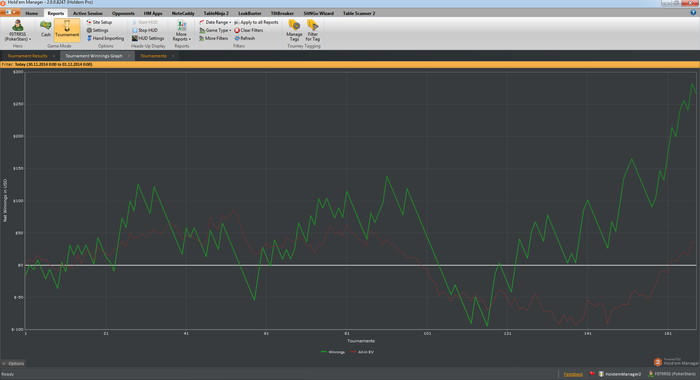Switch to the Opponents ribbon tab
The image size is (700, 380).
[x=123, y=13]
